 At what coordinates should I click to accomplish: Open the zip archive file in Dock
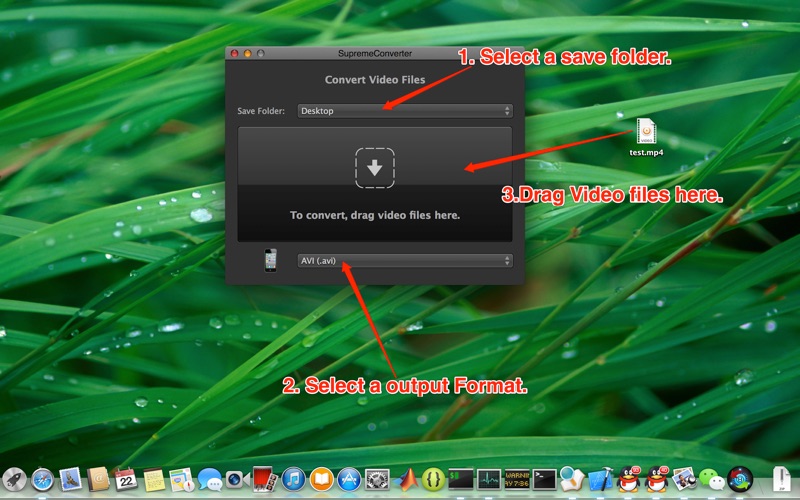pos(781,480)
